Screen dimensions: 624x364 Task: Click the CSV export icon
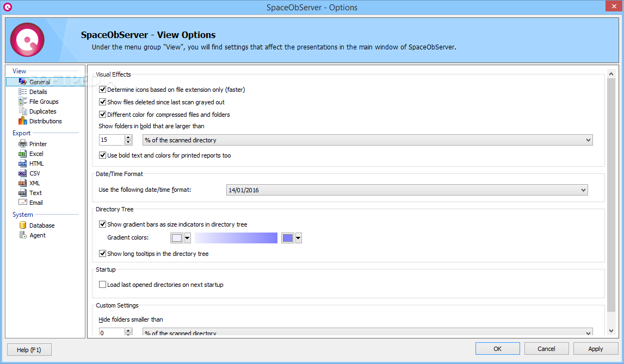23,173
